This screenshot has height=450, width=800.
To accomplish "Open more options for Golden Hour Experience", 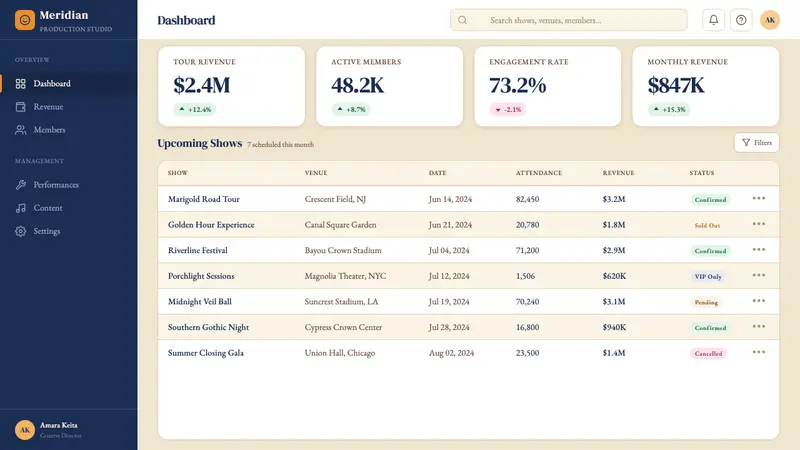I will (759, 224).
